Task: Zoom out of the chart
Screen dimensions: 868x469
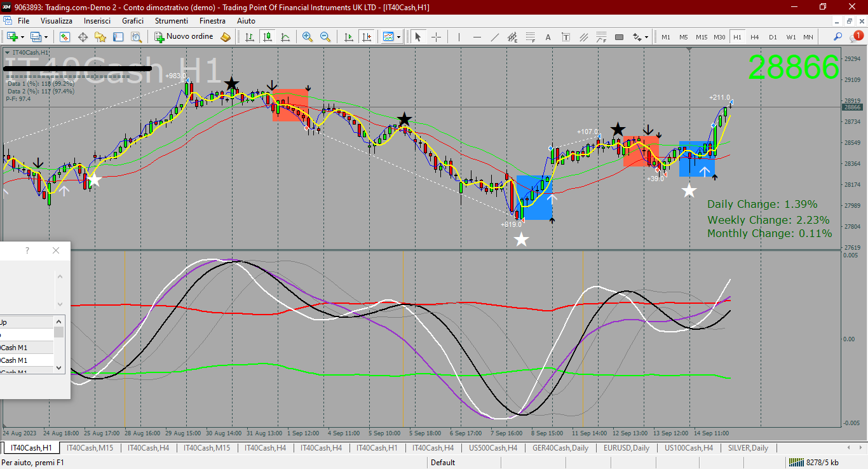Action: pyautogui.click(x=325, y=37)
